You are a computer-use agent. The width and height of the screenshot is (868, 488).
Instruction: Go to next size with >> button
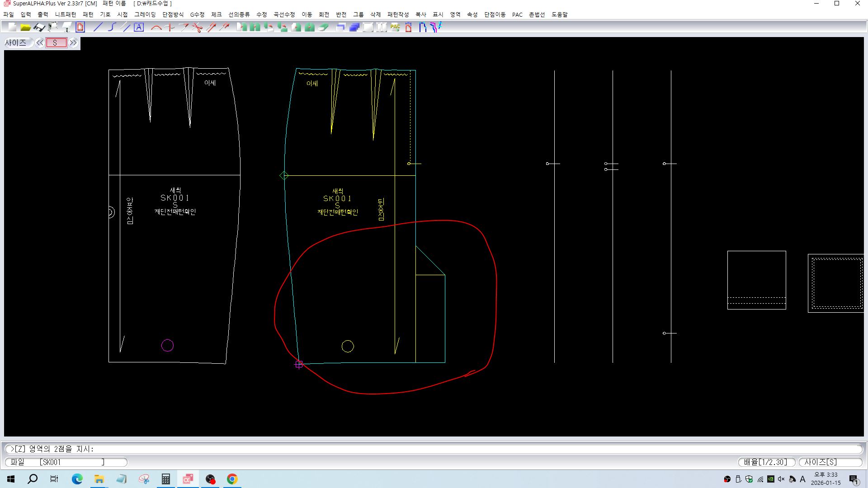point(73,43)
